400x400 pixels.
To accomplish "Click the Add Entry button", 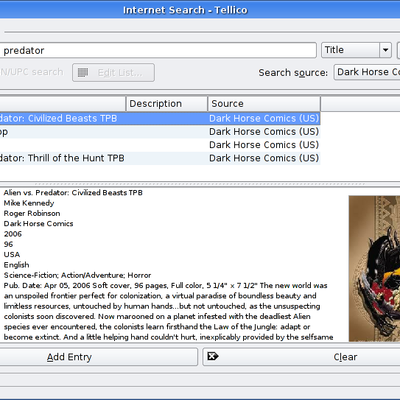I will pos(99,357).
